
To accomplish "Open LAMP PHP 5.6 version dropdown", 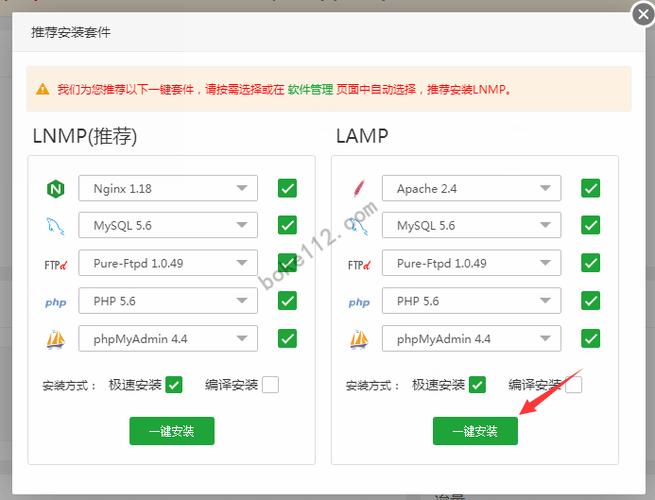I will click(x=471, y=300).
